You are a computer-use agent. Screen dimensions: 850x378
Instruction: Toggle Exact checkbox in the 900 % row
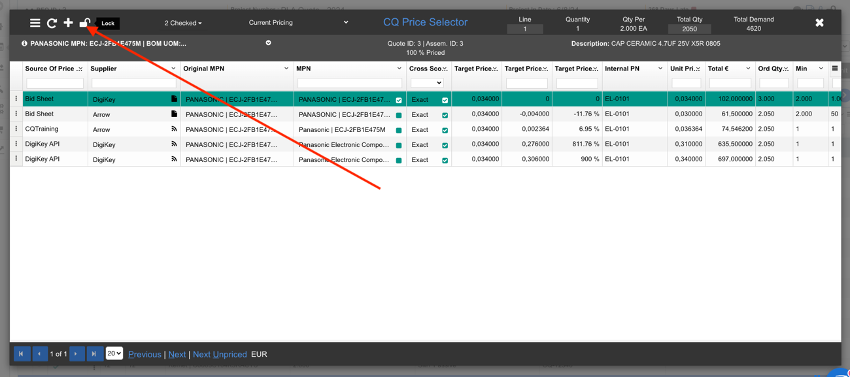[x=445, y=161]
